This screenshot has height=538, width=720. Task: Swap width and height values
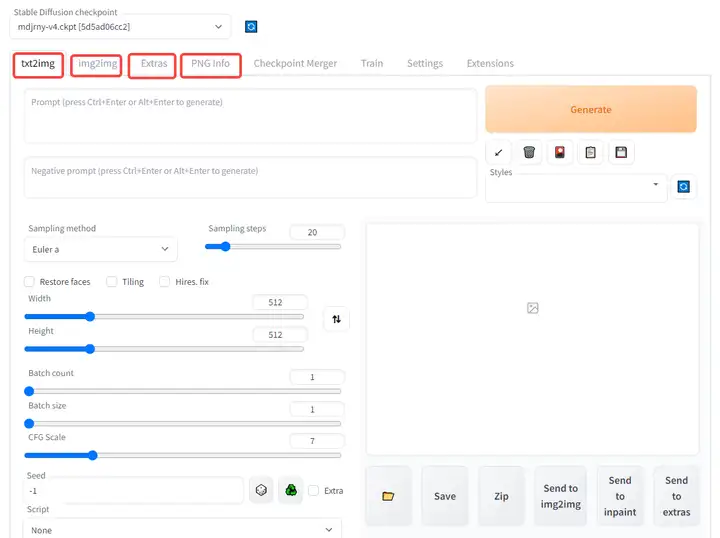[x=337, y=319]
